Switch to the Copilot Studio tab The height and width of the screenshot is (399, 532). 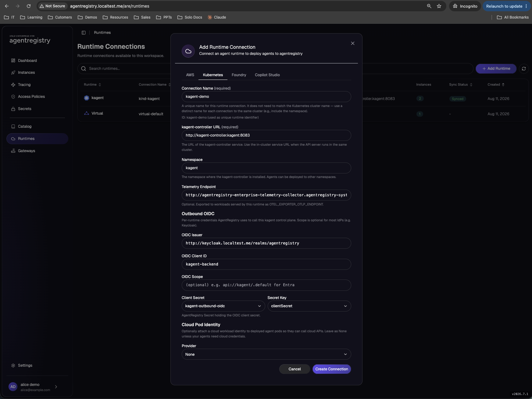[x=267, y=75]
